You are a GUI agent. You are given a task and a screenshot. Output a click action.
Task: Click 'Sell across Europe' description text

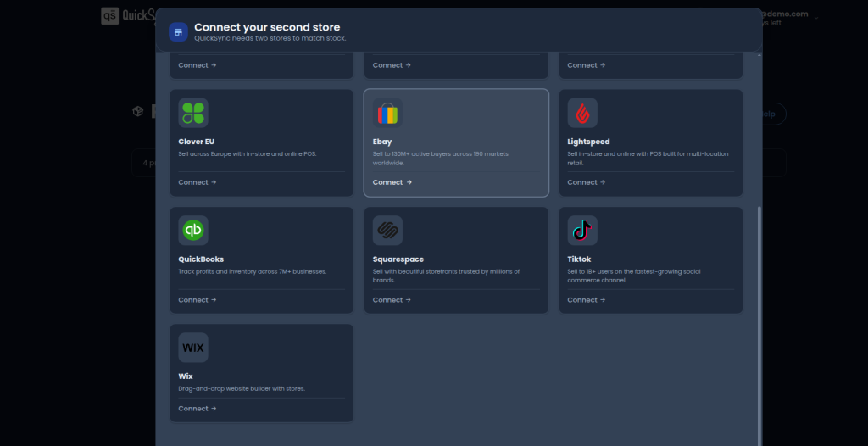pyautogui.click(x=247, y=153)
